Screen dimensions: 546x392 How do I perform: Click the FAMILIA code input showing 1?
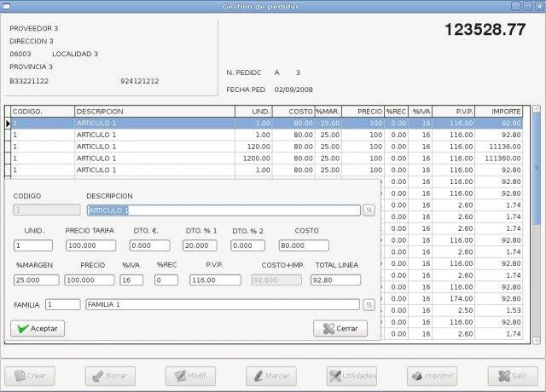[62, 305]
